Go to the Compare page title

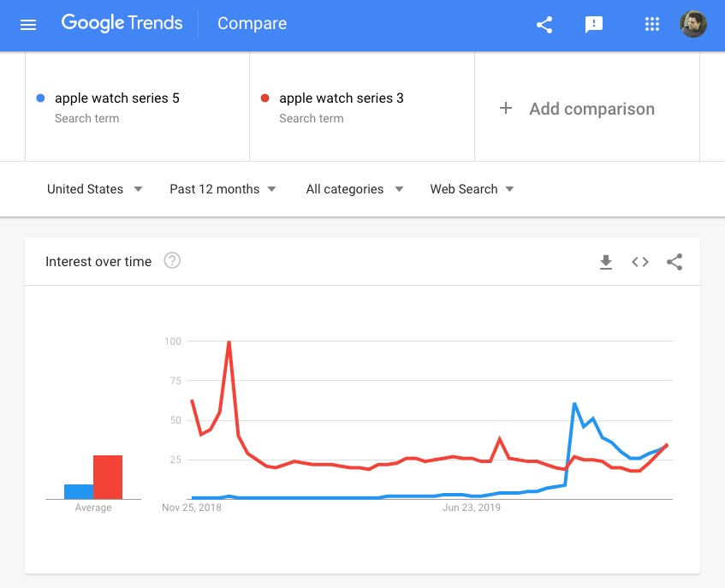252,24
